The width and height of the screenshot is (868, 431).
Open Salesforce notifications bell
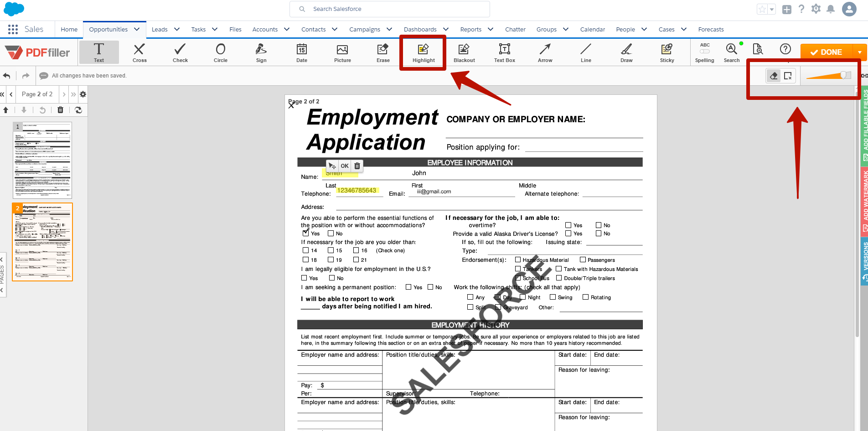831,9
